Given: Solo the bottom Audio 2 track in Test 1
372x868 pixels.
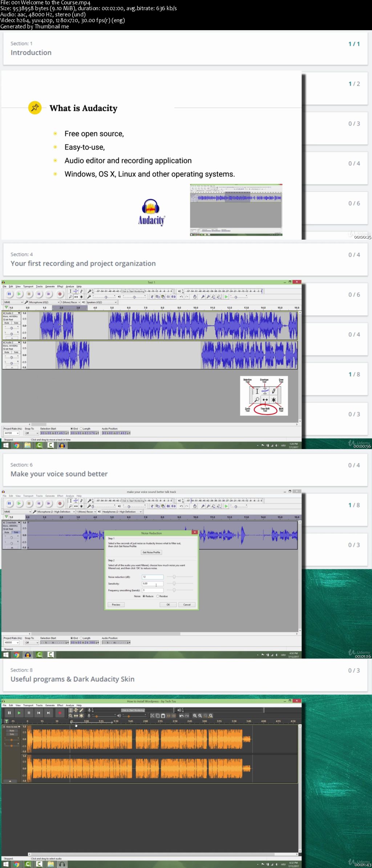Looking at the screenshot, I should (16, 352).
